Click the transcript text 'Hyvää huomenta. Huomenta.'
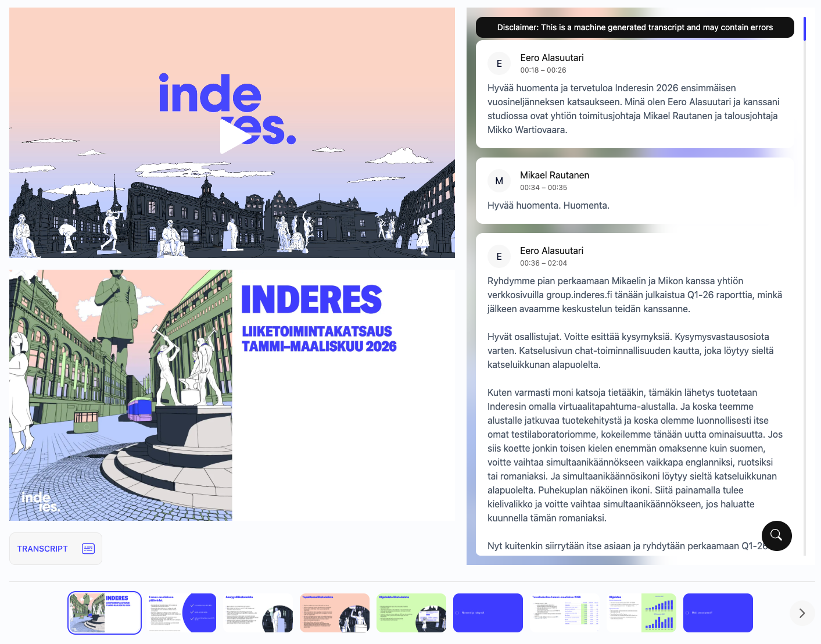This screenshot has height=644, width=821. click(x=548, y=205)
